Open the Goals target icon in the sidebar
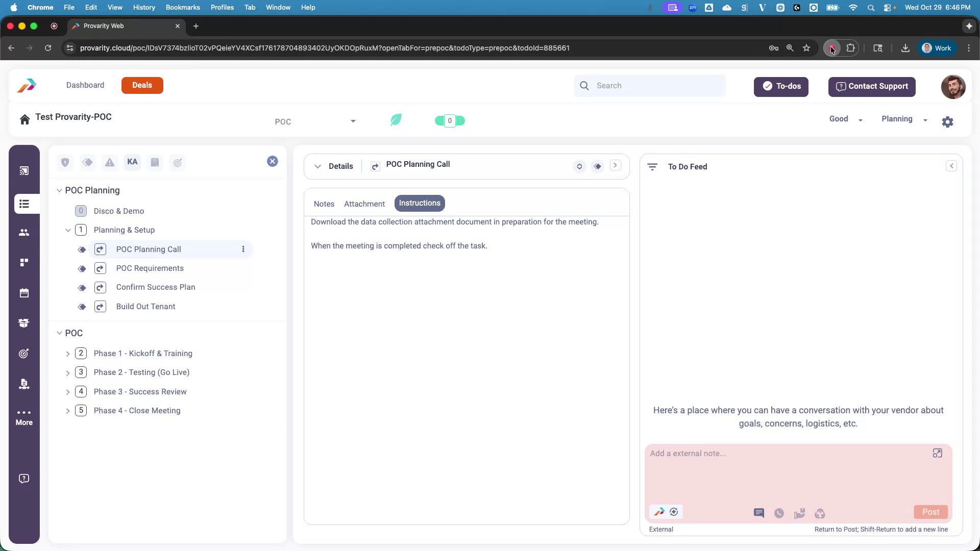 (24, 354)
